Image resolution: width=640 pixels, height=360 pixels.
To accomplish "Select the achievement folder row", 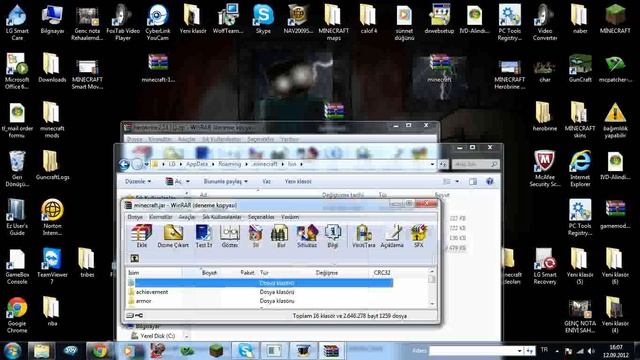I will [260, 292].
